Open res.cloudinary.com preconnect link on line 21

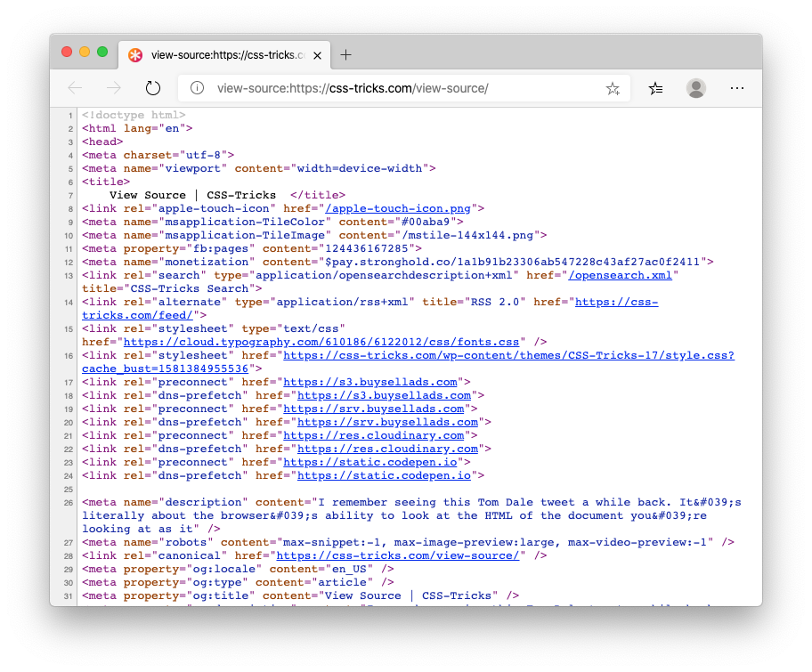tap(373, 436)
